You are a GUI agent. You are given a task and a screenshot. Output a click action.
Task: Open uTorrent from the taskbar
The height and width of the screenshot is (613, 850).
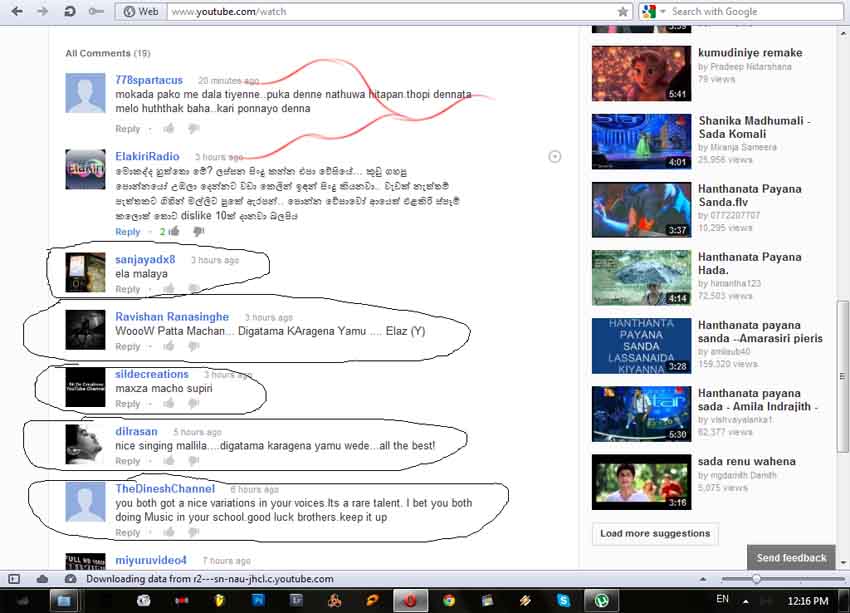601,601
